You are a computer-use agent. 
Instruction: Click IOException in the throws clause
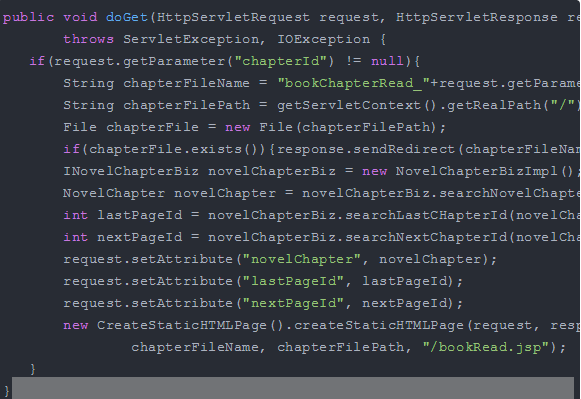323,39
